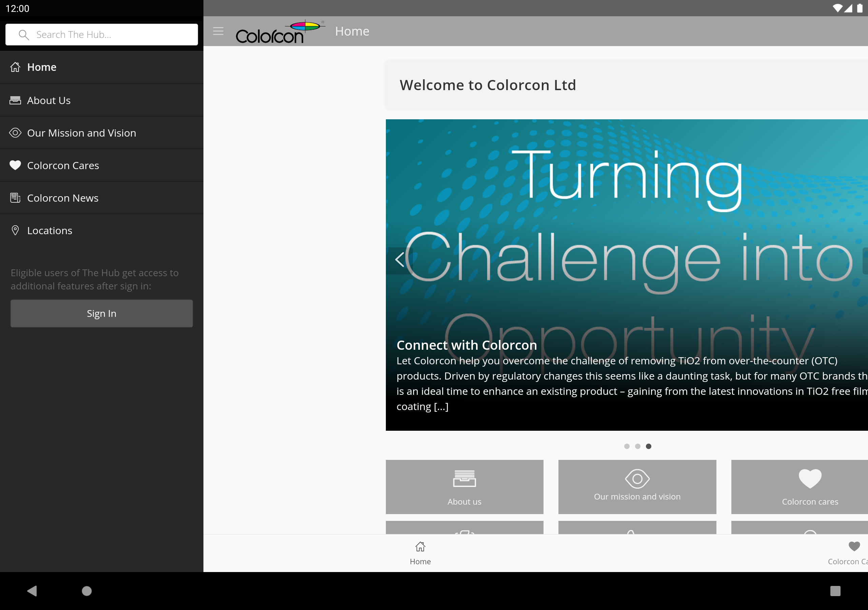Click the search magnifier icon
Screen dimensions: 868x610
point(24,35)
